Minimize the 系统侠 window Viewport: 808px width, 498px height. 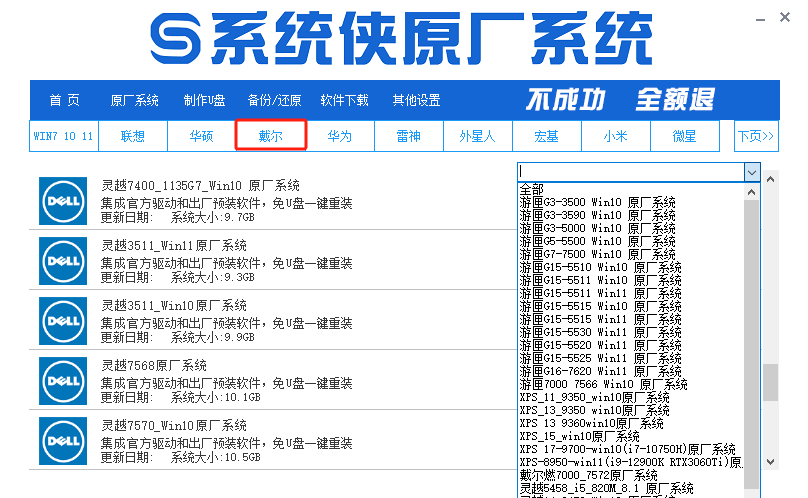(x=761, y=20)
